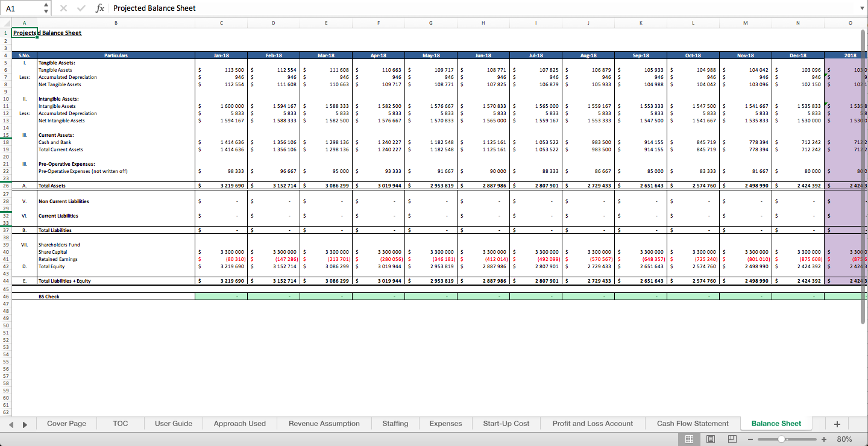
Task: Open the Profit and Loss Account tab
Action: [593, 424]
